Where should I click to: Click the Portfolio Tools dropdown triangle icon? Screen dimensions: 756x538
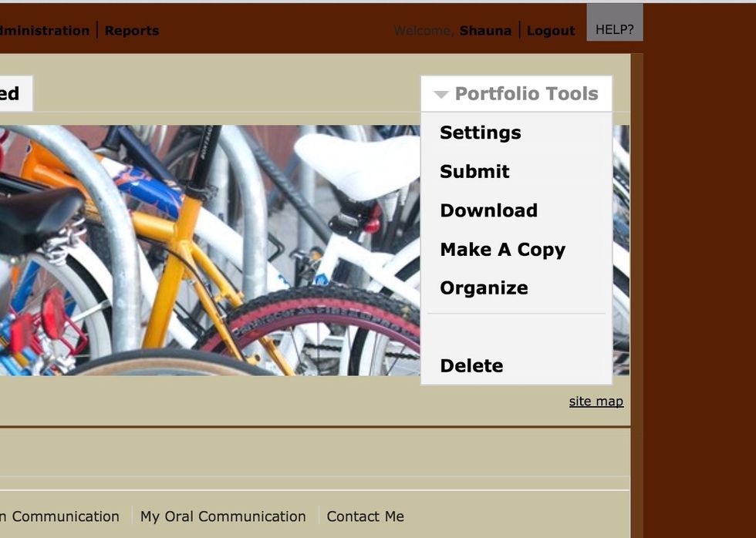tap(440, 95)
